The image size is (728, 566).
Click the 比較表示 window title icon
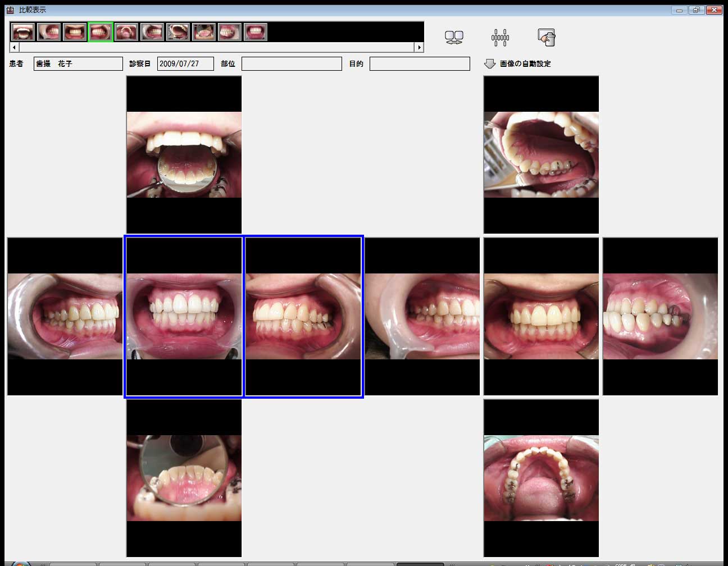(x=10, y=10)
